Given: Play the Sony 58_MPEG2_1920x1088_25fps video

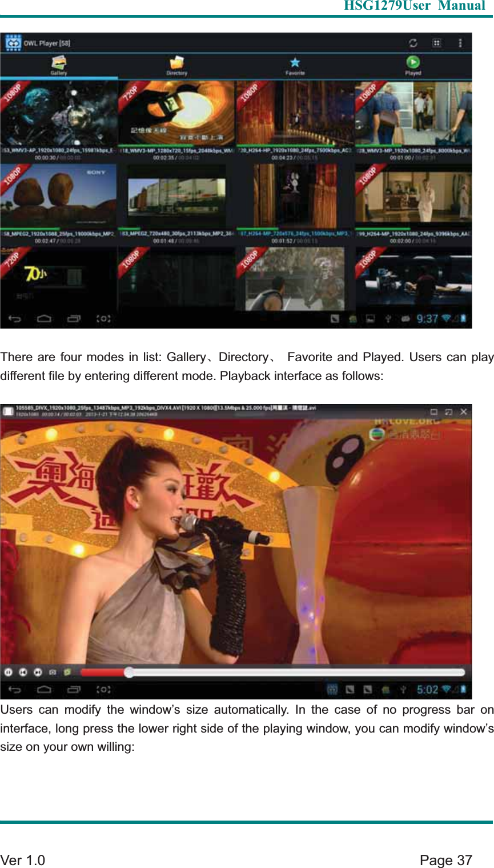Looking at the screenshot, I should (59, 196).
